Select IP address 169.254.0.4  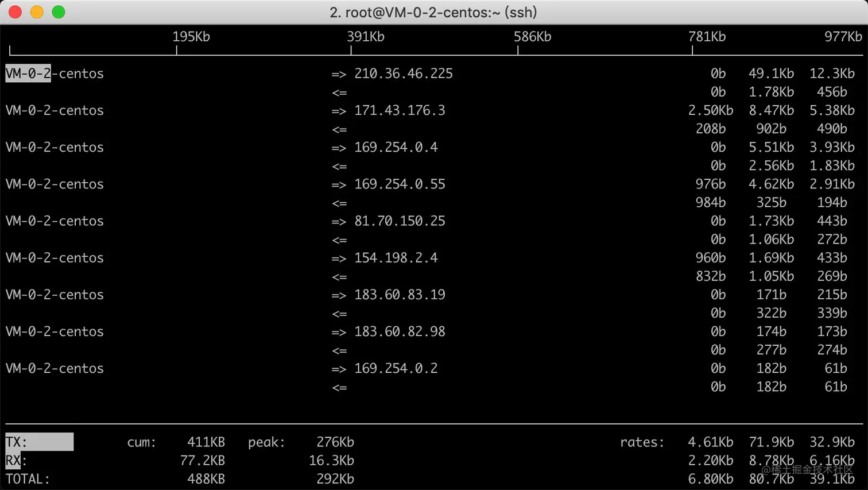(396, 147)
